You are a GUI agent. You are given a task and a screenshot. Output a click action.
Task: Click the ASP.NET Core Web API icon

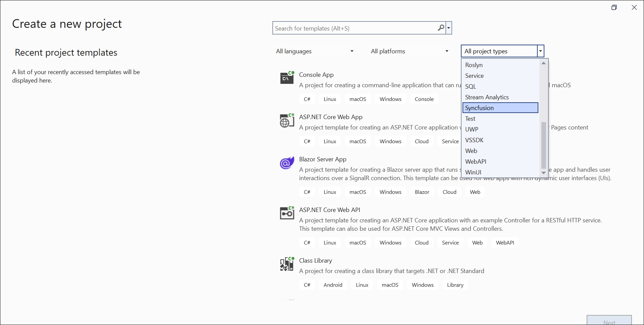click(x=287, y=213)
